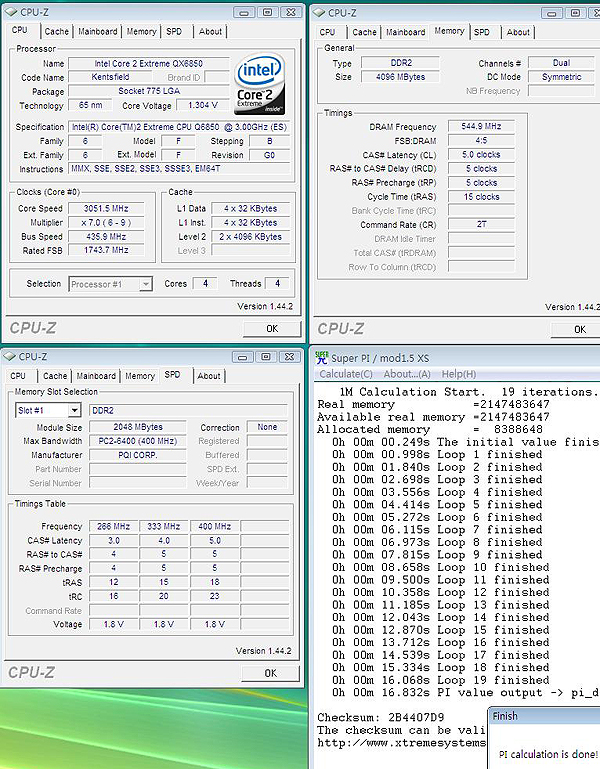This screenshot has width=600, height=769.
Task: Click the Kentsfield code name field
Action: pyautogui.click(x=110, y=77)
